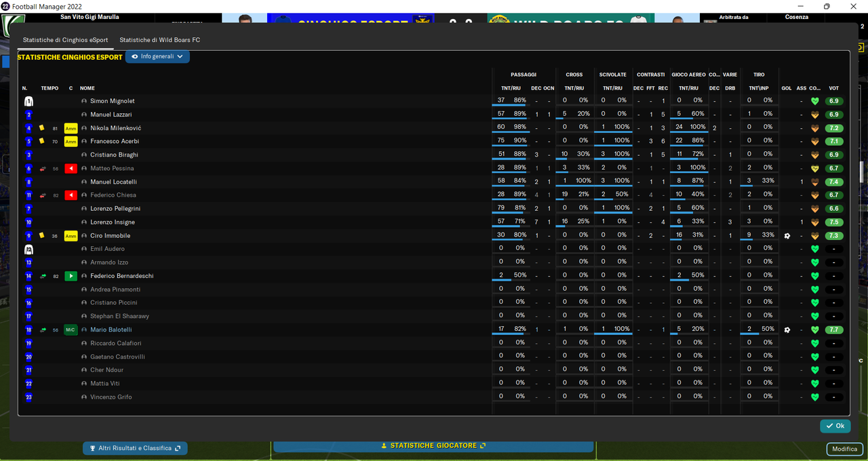The width and height of the screenshot is (868, 461).
Task: Click Matteo Pessina's red substitution arrows icon
Action: coord(43,168)
